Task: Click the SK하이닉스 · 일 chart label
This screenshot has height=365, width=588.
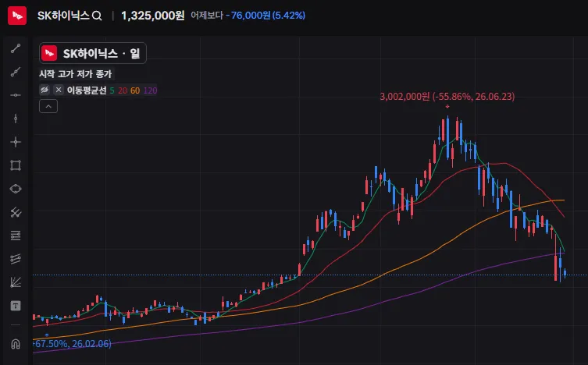Action: [x=93, y=53]
